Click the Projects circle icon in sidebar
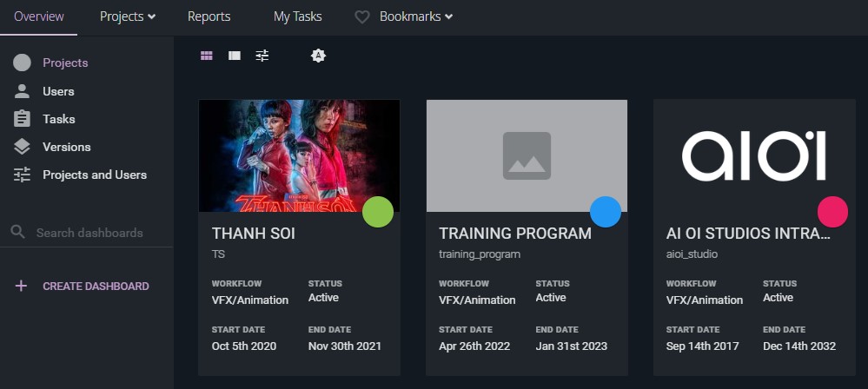This screenshot has height=389, width=868. click(x=22, y=63)
